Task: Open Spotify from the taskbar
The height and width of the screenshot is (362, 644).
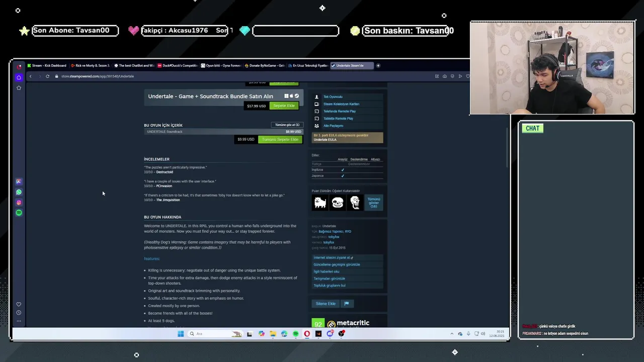Action: 295,334
